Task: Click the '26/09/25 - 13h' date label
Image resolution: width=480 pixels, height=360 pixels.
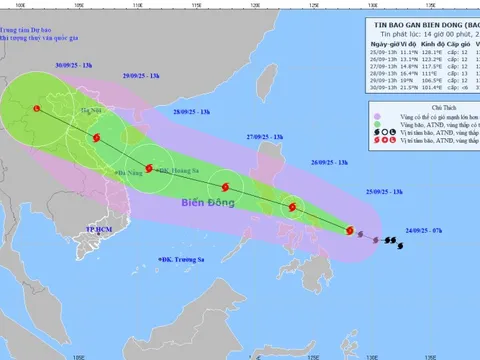Action: 330,163
